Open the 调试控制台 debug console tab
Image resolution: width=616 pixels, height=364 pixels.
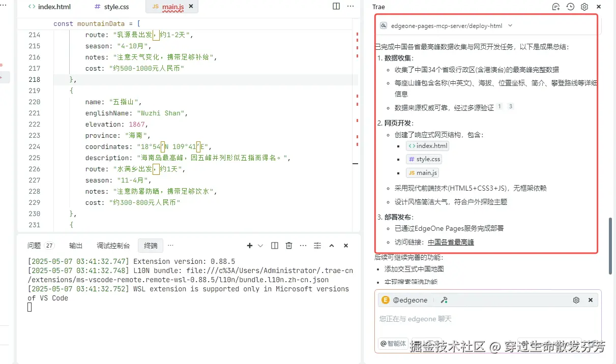click(x=113, y=246)
